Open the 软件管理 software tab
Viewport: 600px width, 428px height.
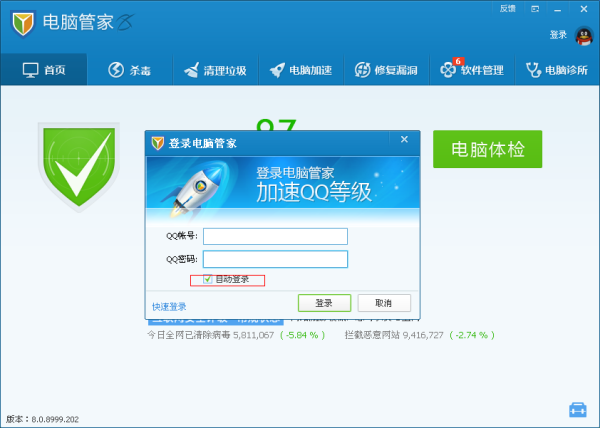point(472,70)
